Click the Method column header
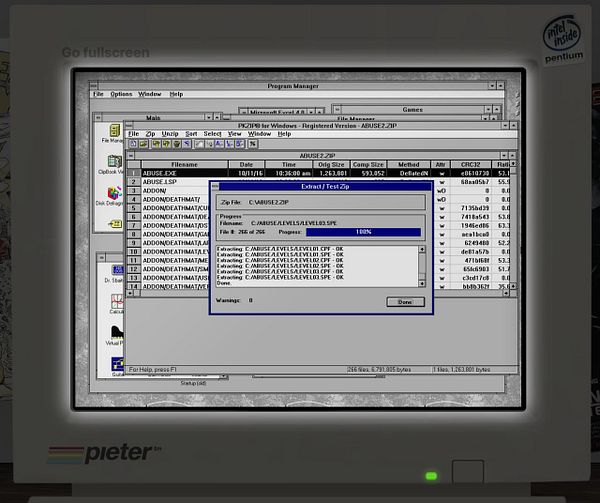600x503 pixels. point(409,164)
